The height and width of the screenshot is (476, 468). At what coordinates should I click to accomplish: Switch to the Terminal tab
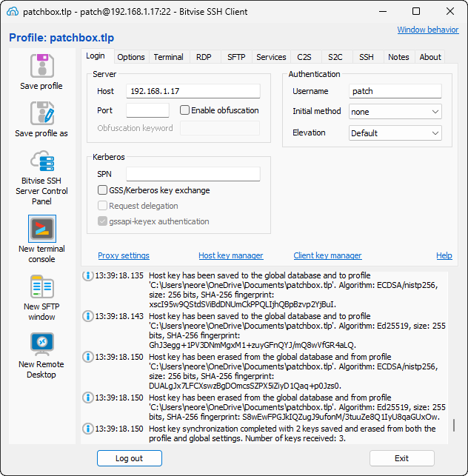click(x=169, y=57)
